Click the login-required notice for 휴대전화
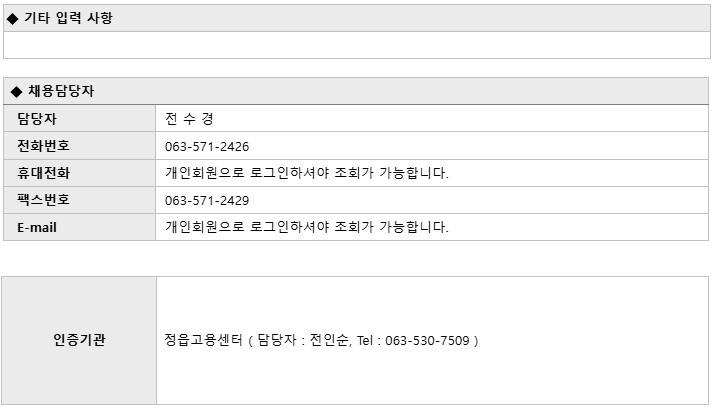 tap(307, 173)
